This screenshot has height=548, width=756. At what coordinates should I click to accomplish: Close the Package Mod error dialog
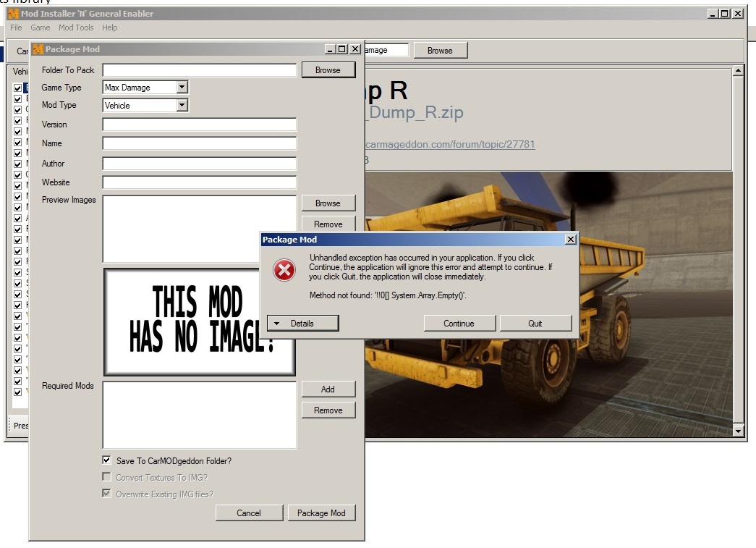tap(570, 240)
